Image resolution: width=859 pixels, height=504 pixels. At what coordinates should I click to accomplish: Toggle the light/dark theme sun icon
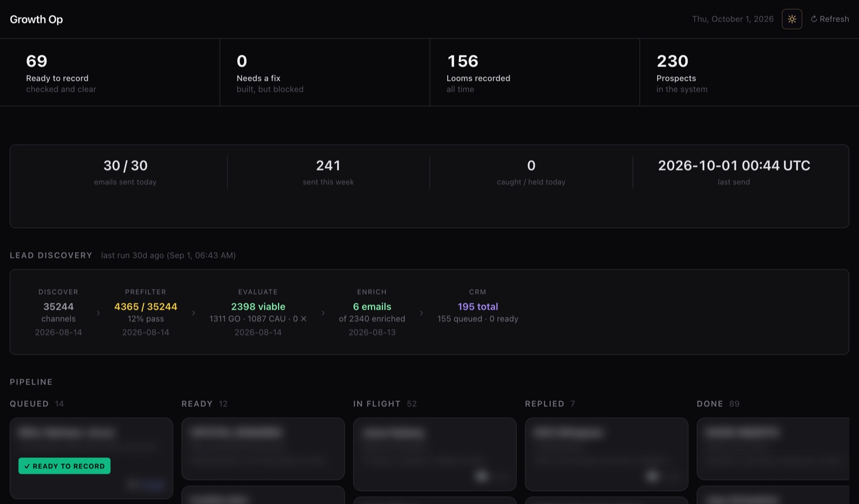tap(792, 19)
